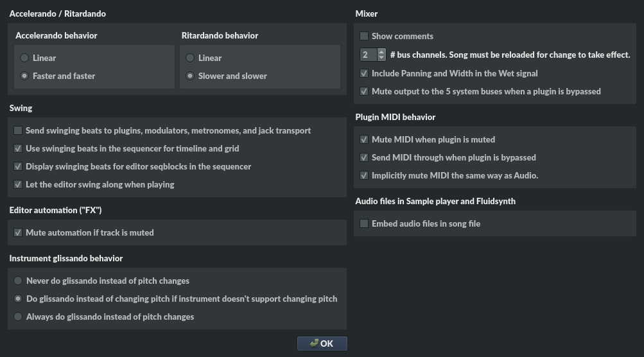
Task: Toggle mute output to system buses when bypassed
Action: pos(364,91)
